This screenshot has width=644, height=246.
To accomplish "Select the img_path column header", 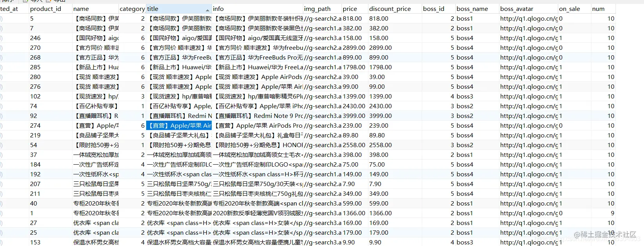I will click(x=322, y=9).
